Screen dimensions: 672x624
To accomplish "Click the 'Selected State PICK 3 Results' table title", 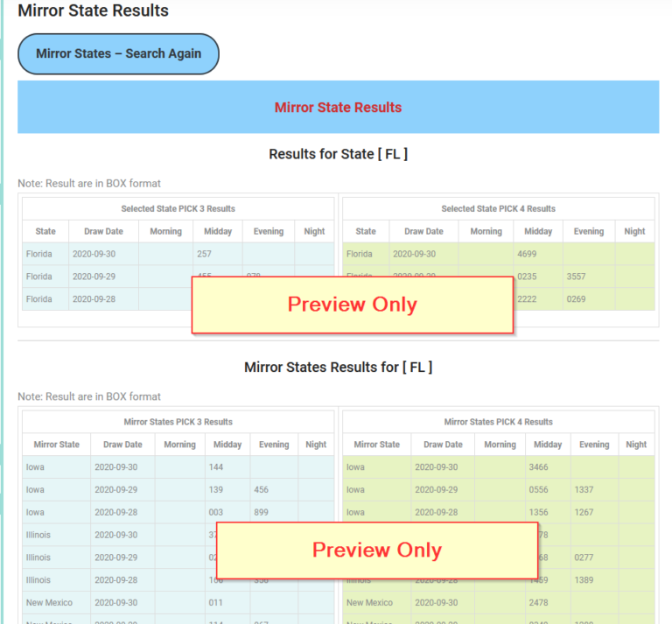I will (x=178, y=208).
